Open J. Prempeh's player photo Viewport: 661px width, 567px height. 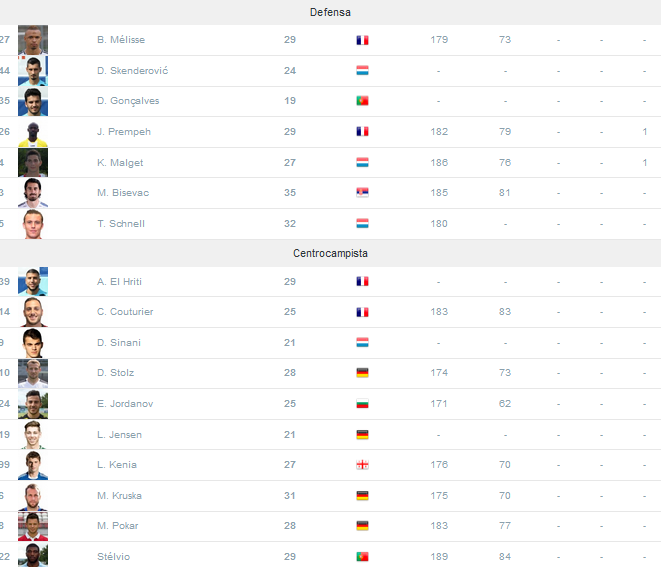(33, 132)
